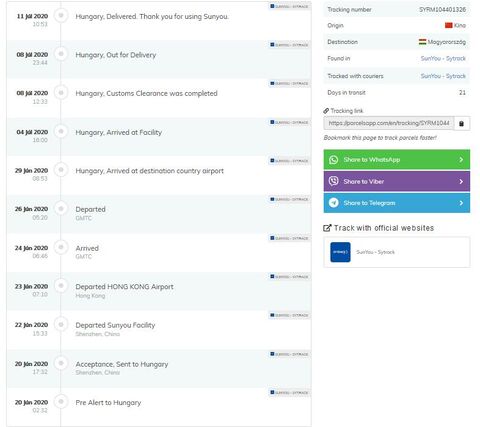Screen dimensions: 480x427
Task: Click the 'Departed HONG KONG Airport' text
Action: (x=124, y=287)
